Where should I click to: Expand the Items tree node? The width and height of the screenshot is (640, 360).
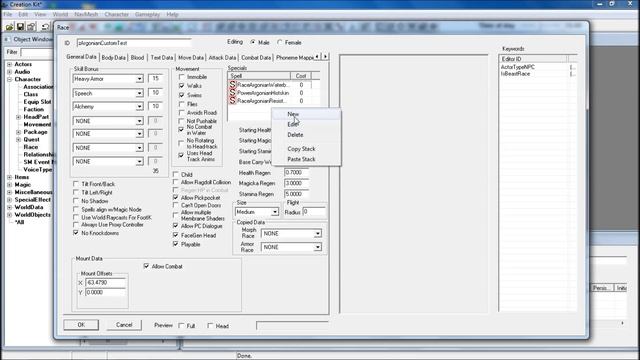coord(9,177)
